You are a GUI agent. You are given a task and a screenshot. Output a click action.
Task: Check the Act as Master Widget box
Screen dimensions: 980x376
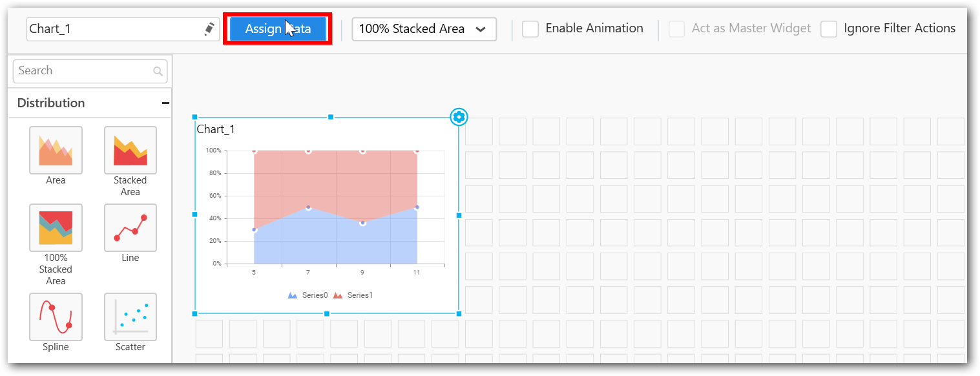pyautogui.click(x=676, y=29)
